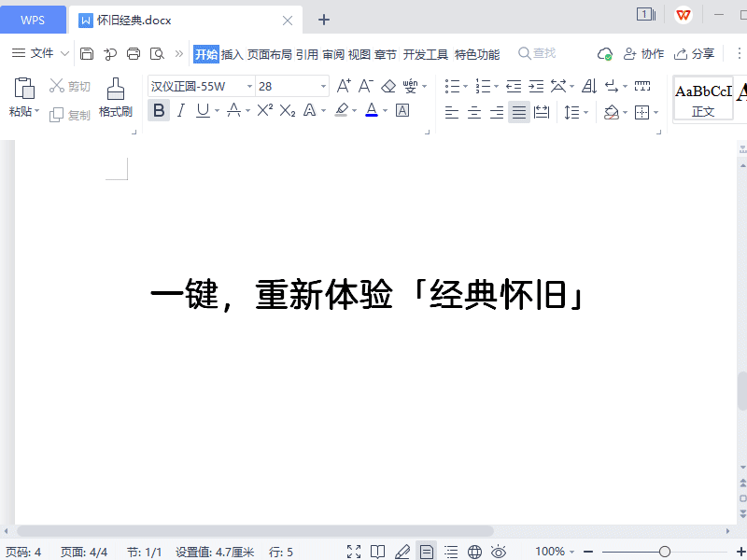The width and height of the screenshot is (747, 560).
Task: Enable eye protection mode in status bar
Action: (x=498, y=551)
